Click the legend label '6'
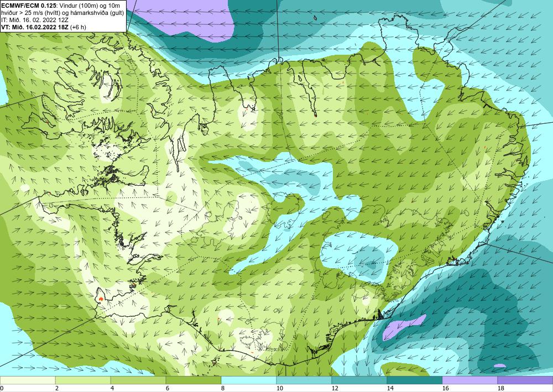Image resolution: width=553 pixels, height=392 pixels. (168, 388)
